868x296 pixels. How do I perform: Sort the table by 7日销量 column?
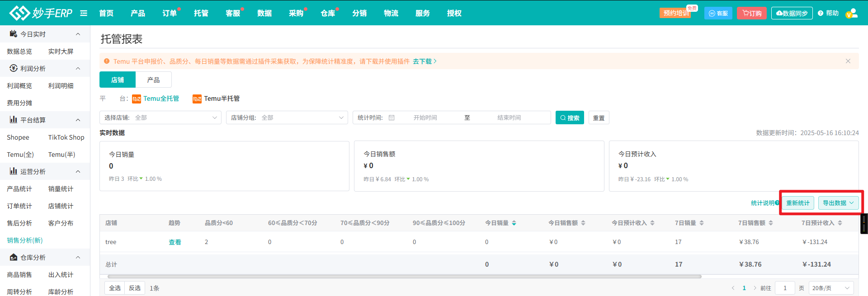point(702,223)
